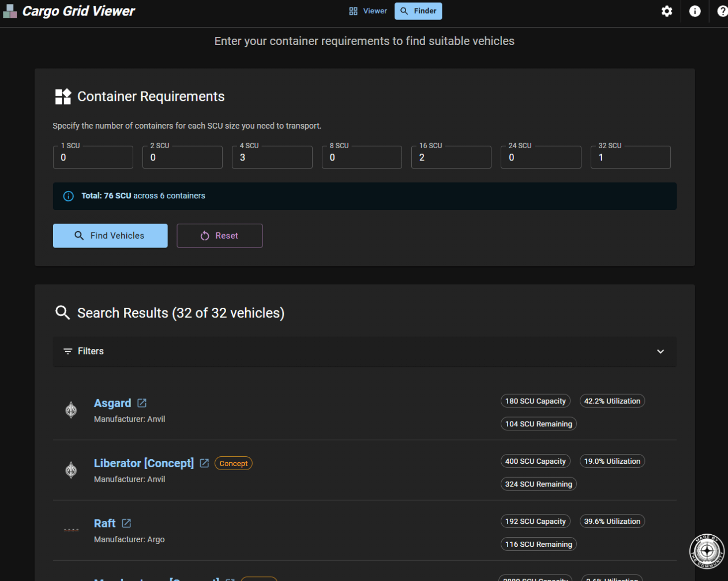Click the 324 SCU Remaining chip
Viewport: 728px width, 581px height.
click(x=539, y=484)
